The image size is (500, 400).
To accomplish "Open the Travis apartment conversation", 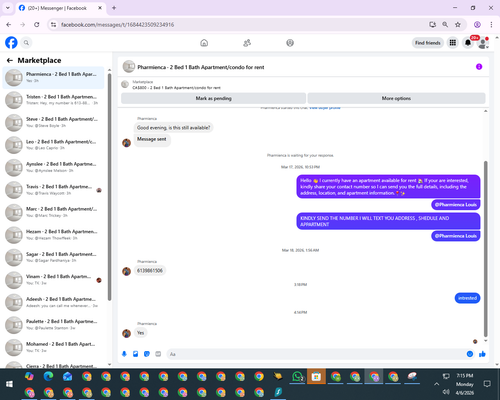I will 53,190.
